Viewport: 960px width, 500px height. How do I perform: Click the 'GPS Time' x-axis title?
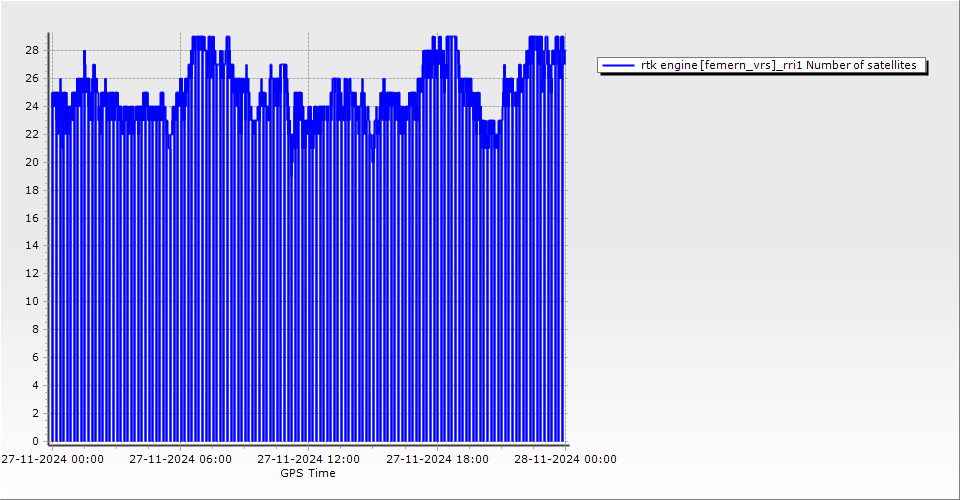(308, 473)
